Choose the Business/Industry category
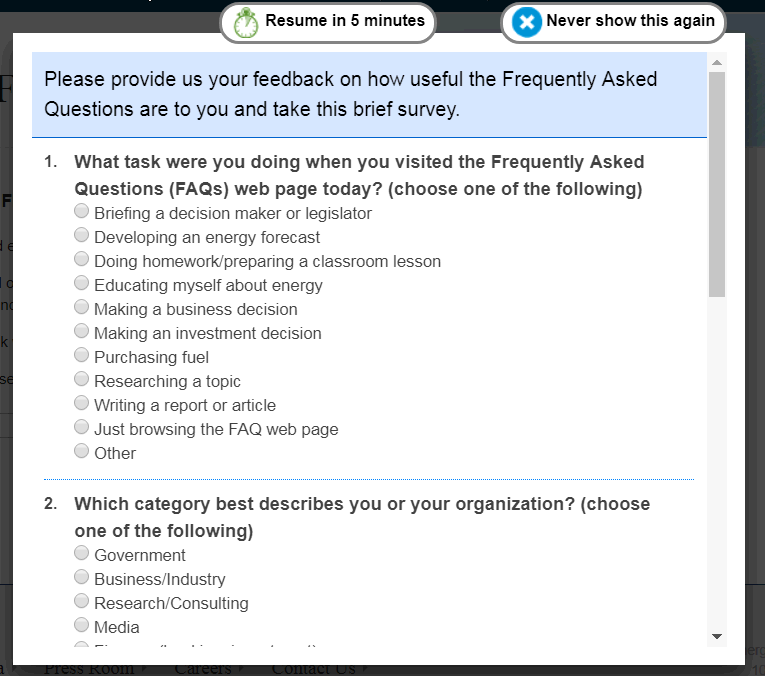765x676 pixels. point(82,578)
